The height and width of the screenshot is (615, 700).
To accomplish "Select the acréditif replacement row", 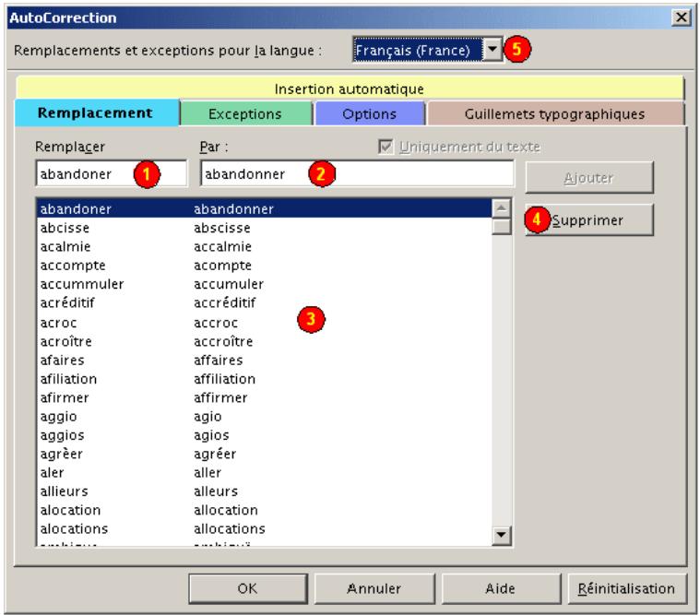I will (x=265, y=302).
